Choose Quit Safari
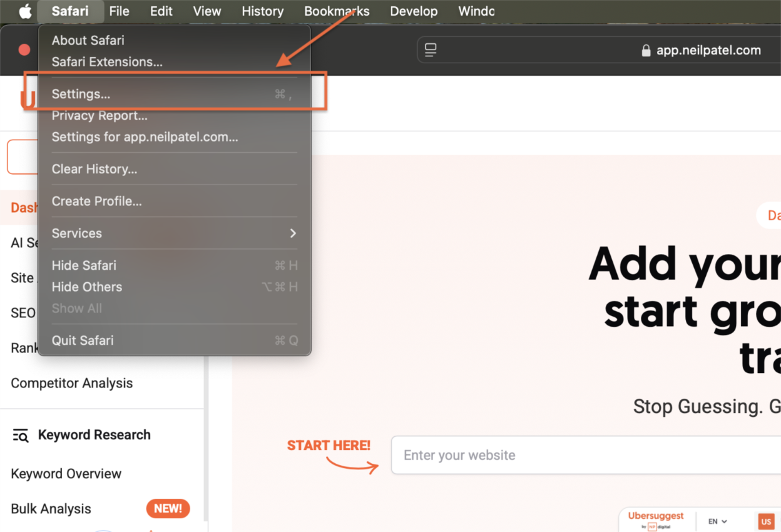Image resolution: width=781 pixels, height=532 pixels. click(175, 340)
